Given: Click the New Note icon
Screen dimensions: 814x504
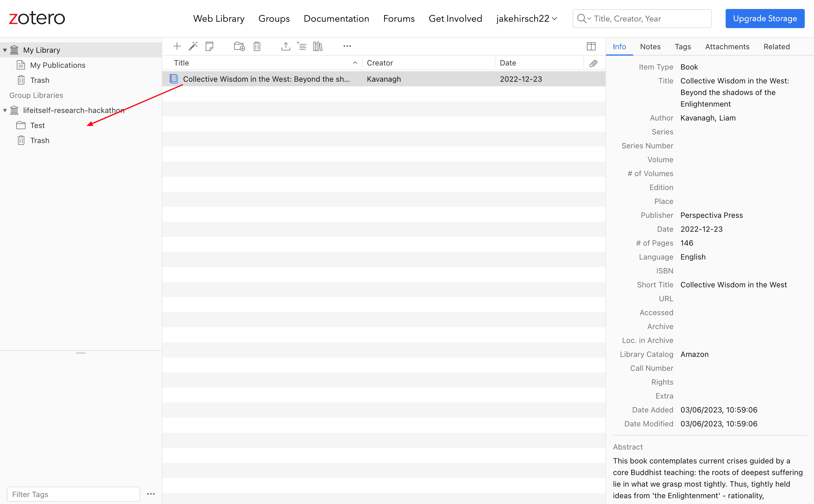Looking at the screenshot, I should click(209, 46).
